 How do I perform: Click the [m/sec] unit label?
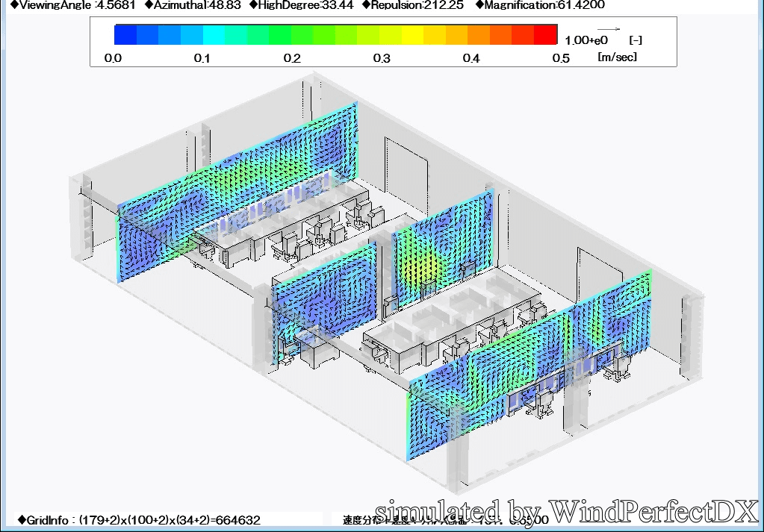(x=617, y=57)
